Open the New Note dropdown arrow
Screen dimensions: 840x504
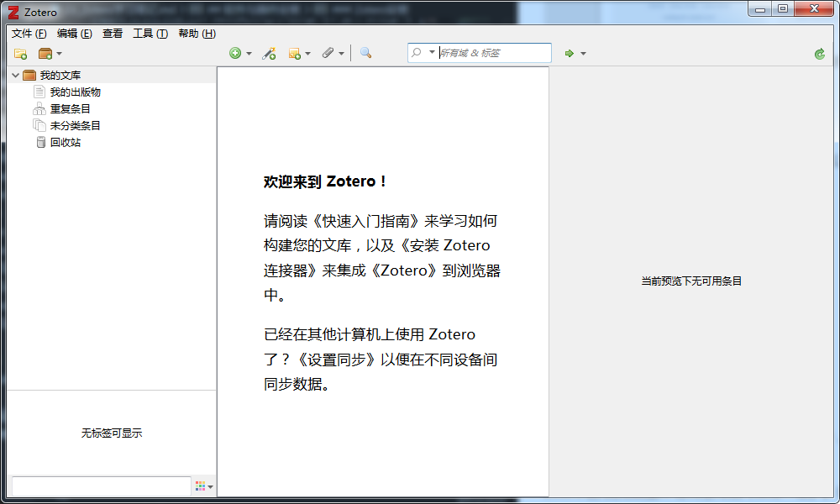click(x=307, y=54)
